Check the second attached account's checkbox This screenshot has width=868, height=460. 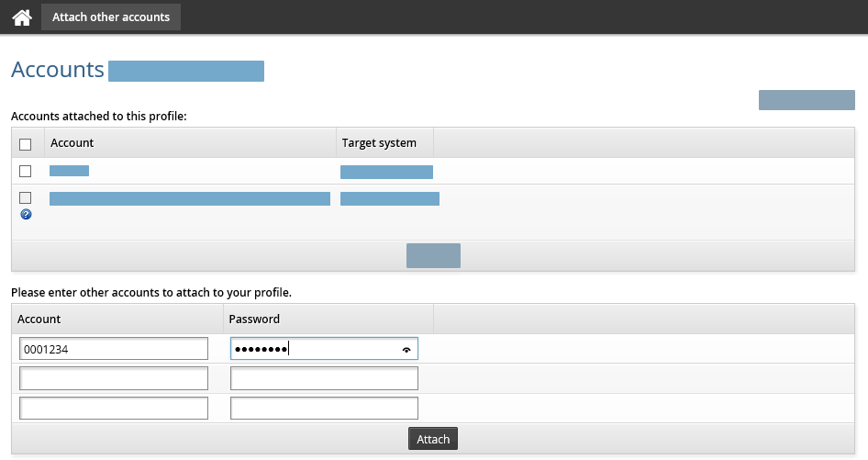coord(26,197)
